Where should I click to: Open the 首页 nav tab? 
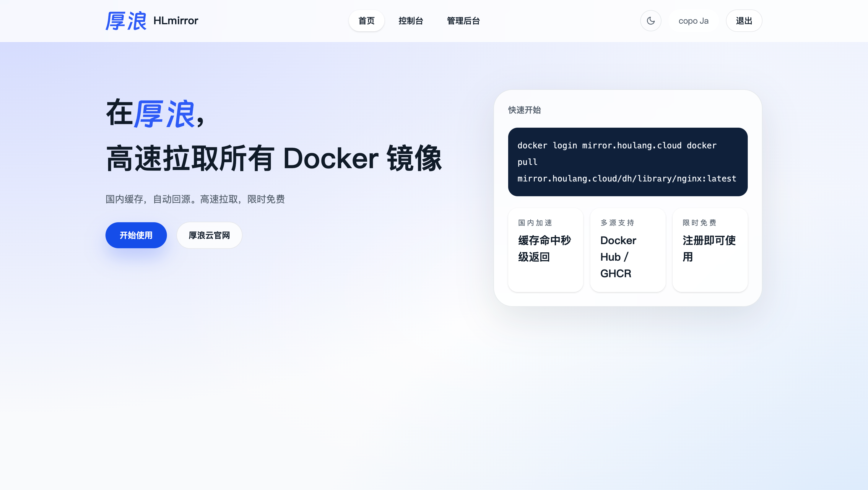coord(366,21)
